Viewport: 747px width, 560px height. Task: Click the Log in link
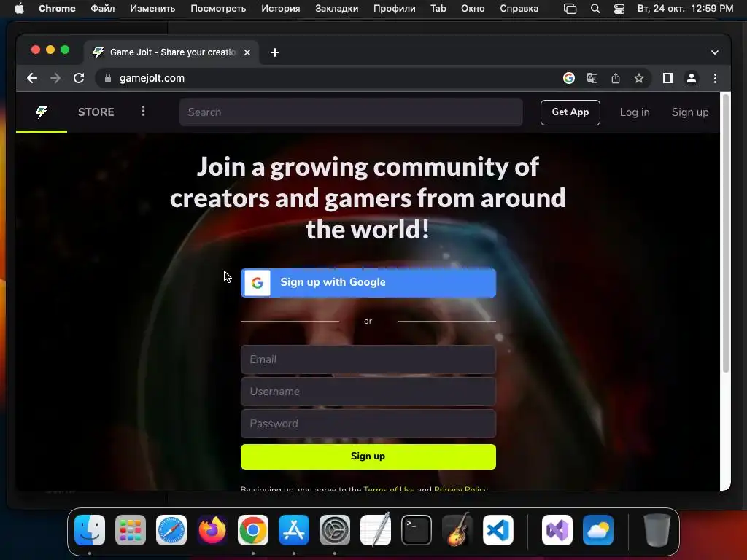pos(635,112)
